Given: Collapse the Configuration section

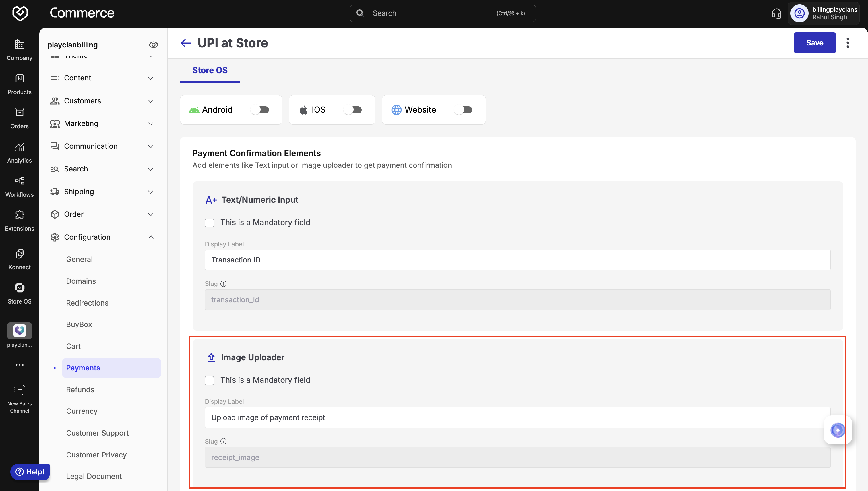Looking at the screenshot, I should coord(151,237).
